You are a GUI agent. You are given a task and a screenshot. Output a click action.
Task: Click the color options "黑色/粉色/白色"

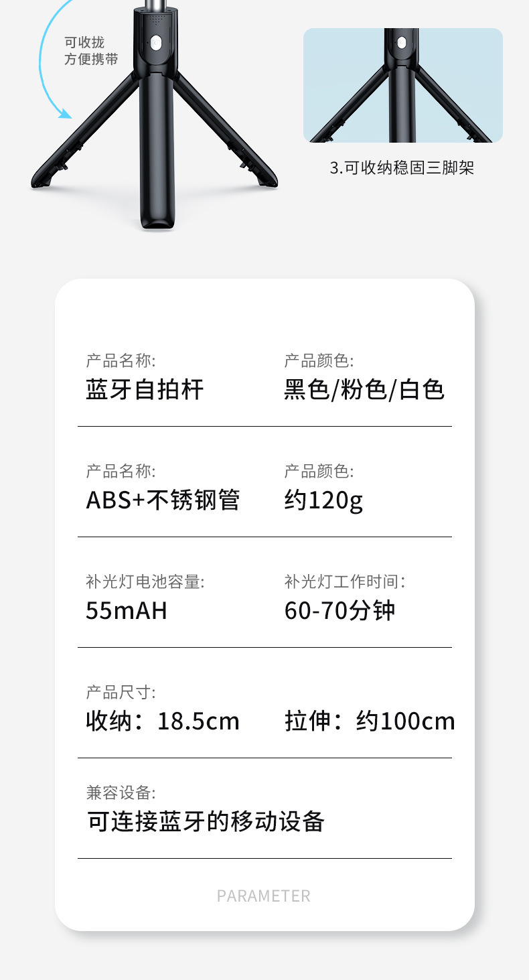click(x=364, y=389)
